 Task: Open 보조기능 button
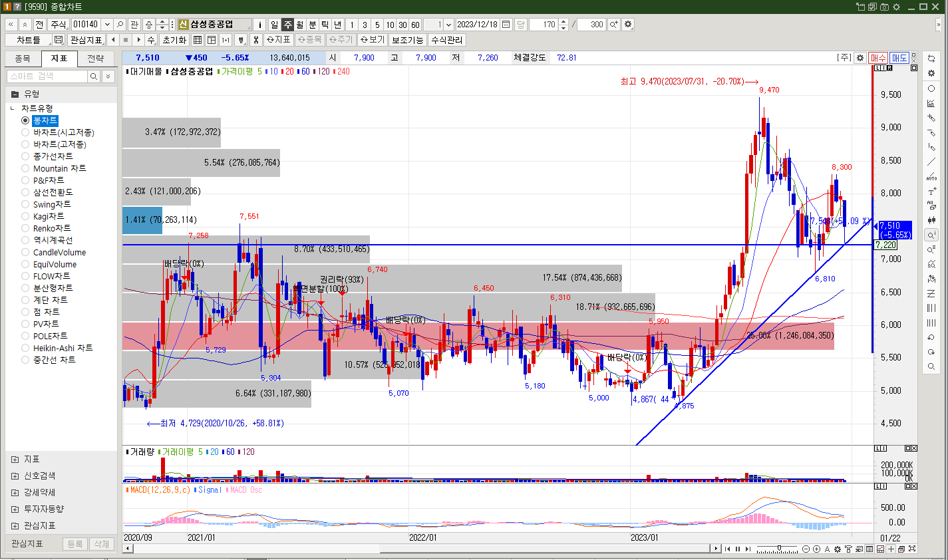pyautogui.click(x=407, y=40)
